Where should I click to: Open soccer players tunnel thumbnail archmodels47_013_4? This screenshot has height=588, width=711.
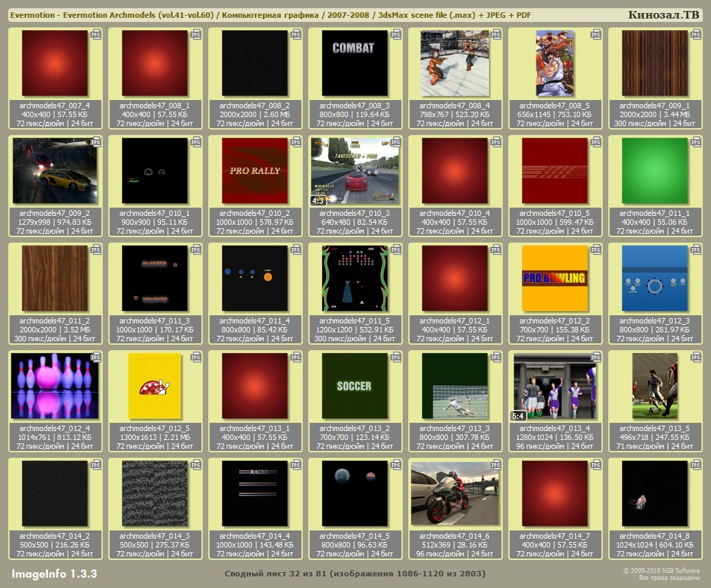tap(555, 386)
